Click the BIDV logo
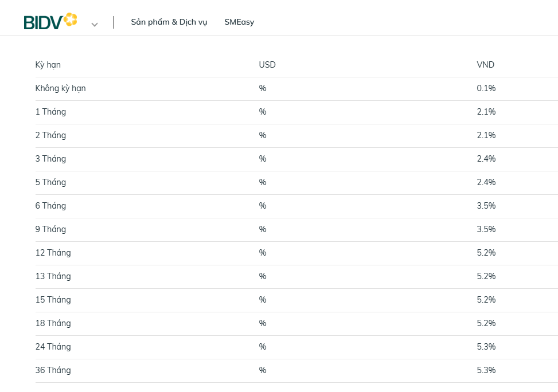 coord(50,21)
